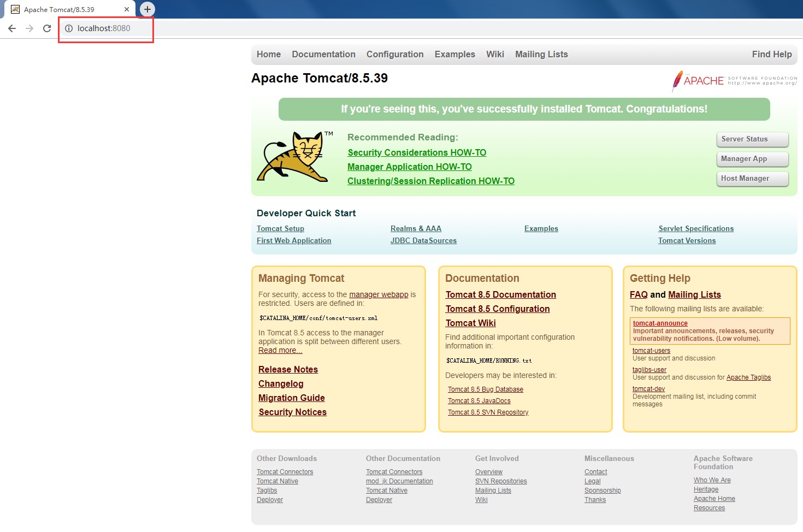Screen dimensions: 803x532
Task: Open the Apache Taglibs link
Action: pyautogui.click(x=748, y=377)
